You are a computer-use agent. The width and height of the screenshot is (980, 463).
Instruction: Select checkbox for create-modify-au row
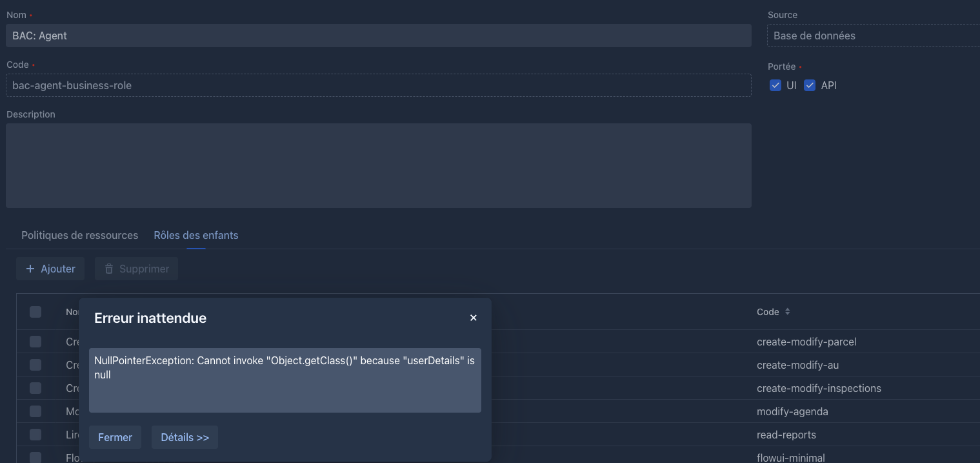pyautogui.click(x=35, y=365)
